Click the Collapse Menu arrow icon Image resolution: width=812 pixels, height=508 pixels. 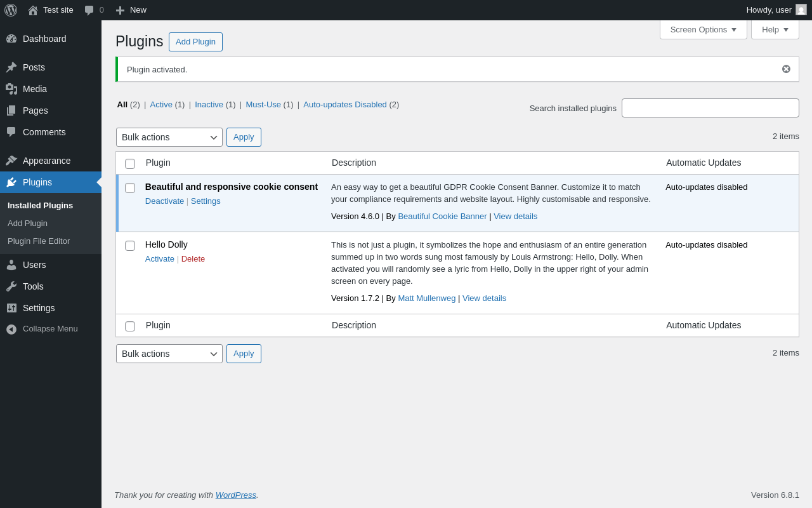11,329
